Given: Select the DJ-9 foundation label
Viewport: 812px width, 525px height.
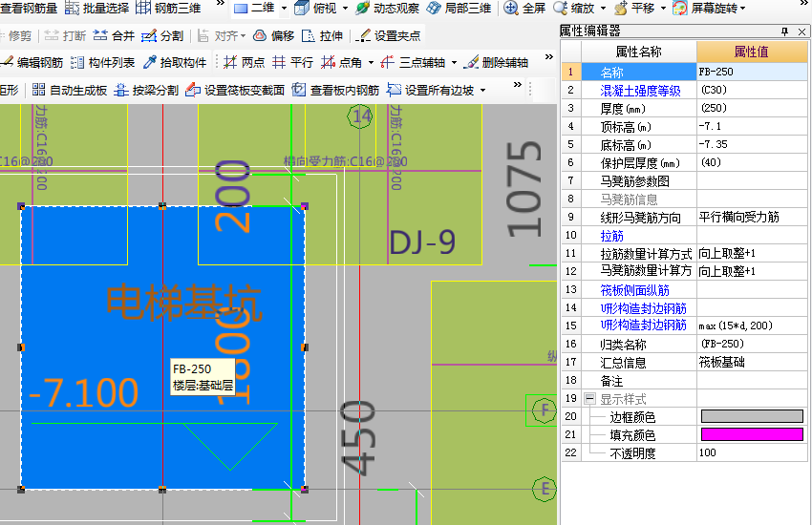Looking at the screenshot, I should 422,242.
